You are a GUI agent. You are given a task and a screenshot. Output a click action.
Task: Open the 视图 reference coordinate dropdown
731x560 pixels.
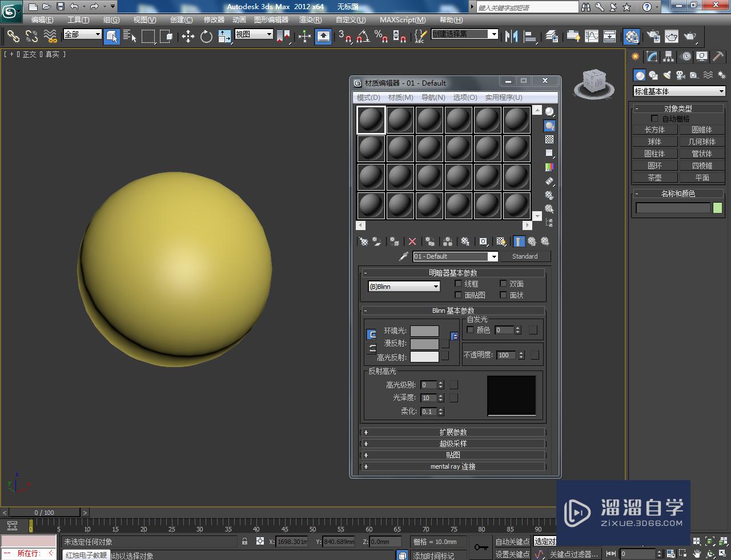[x=254, y=34]
